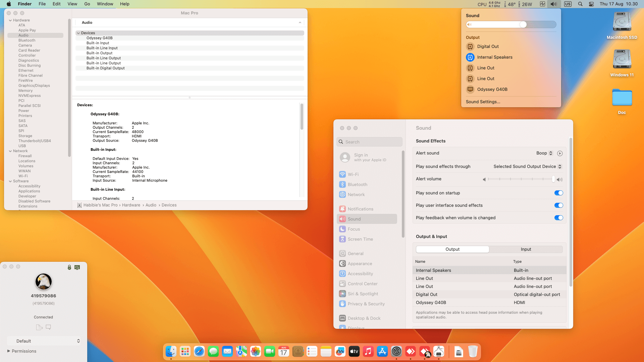Screen dimensions: 644x362
Task: Collapse Software tree in System Information
Action: tap(10, 181)
